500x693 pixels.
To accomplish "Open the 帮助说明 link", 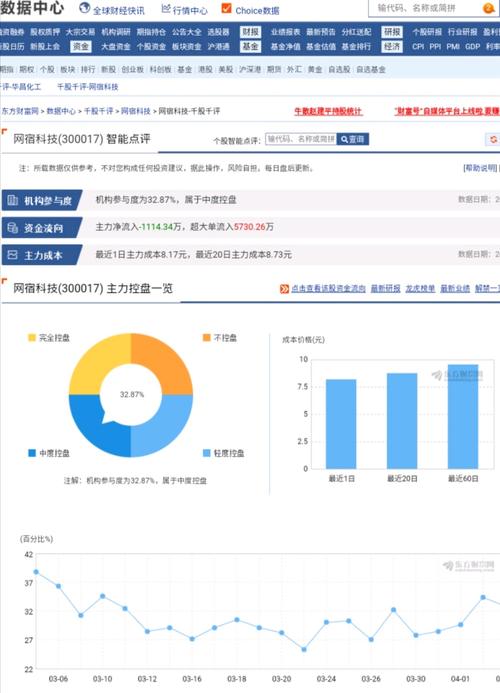I will coord(481,168).
